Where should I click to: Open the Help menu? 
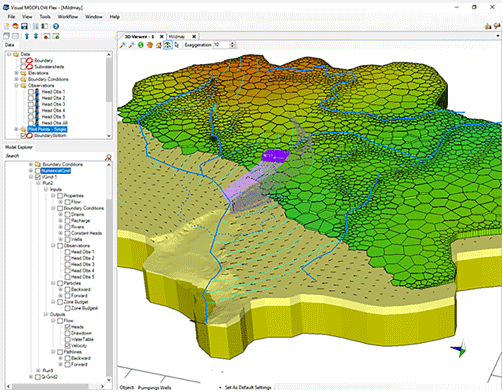(x=115, y=17)
